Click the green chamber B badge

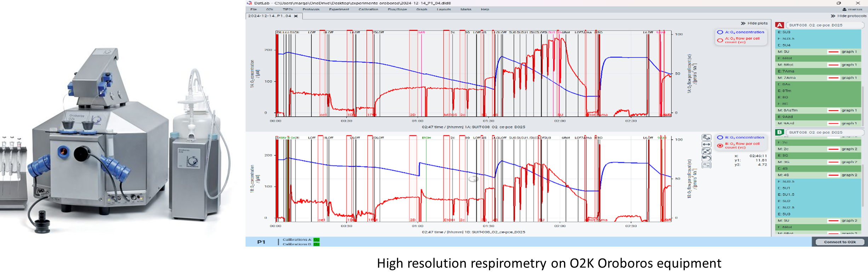tap(780, 132)
